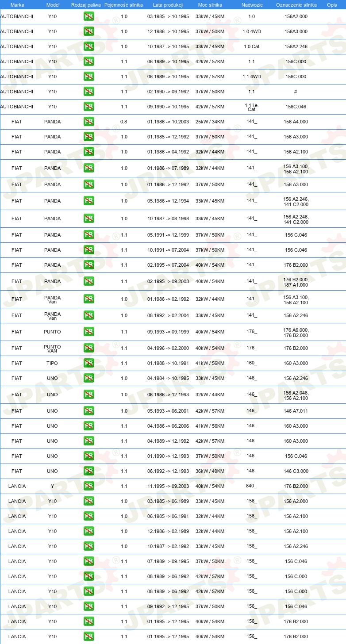
Task: Click the fuel icon in the Fiat Tipo row
Action: tap(88, 363)
